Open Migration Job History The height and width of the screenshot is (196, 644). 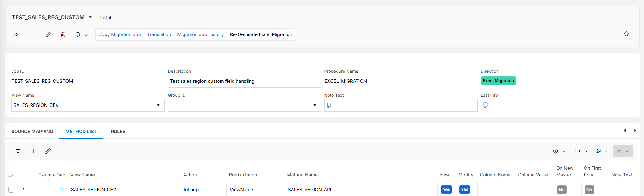point(200,34)
